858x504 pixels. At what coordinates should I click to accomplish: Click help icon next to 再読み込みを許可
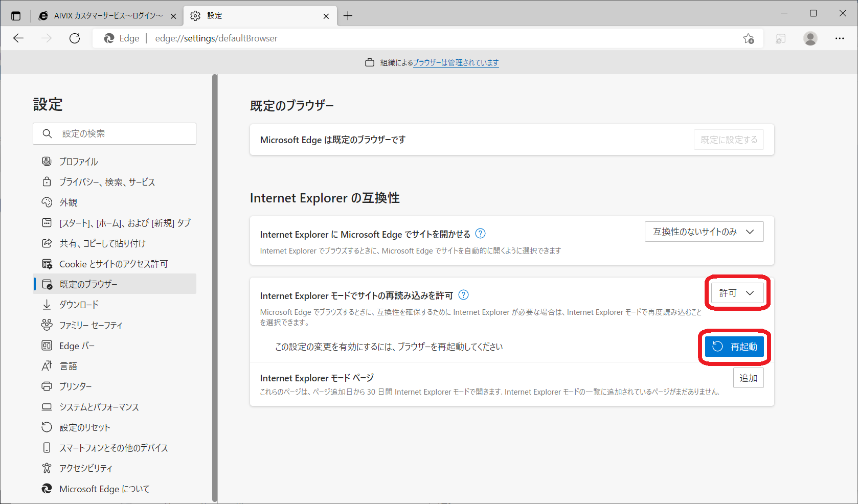pos(463,295)
